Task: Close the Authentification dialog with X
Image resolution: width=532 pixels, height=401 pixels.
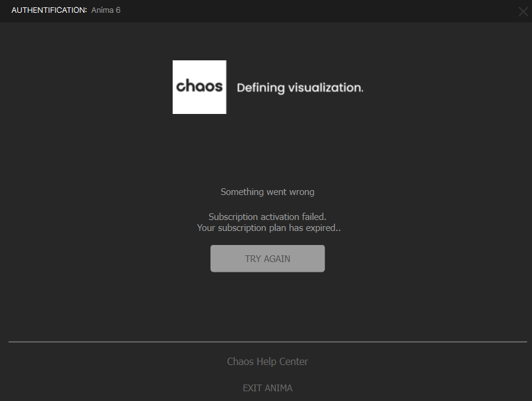Action: tap(523, 12)
